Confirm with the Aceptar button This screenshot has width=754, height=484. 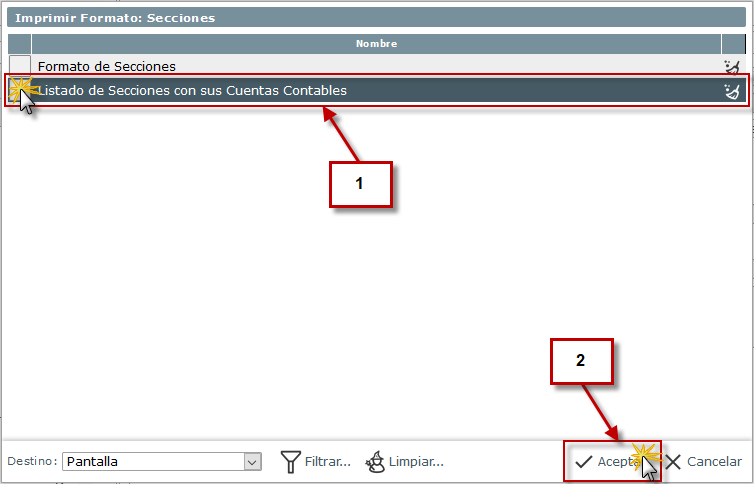[612, 462]
